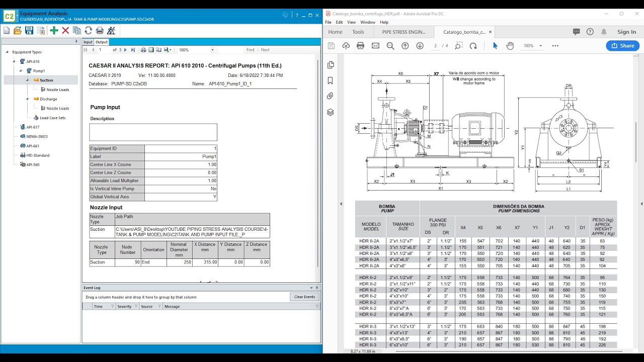Image resolution: width=644 pixels, height=362 pixels.
Task: Select the NEMA-SM23 equipment type
Action: pos(37,136)
